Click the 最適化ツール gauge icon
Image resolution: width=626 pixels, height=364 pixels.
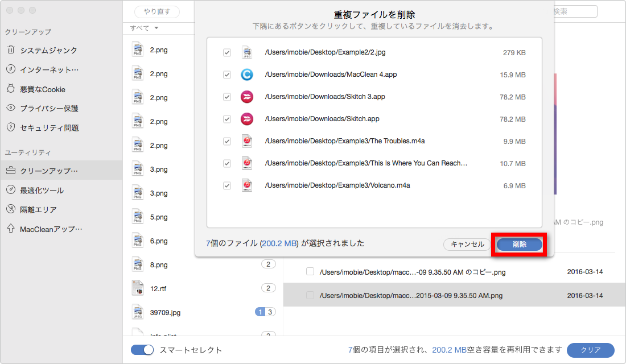pyautogui.click(x=11, y=190)
